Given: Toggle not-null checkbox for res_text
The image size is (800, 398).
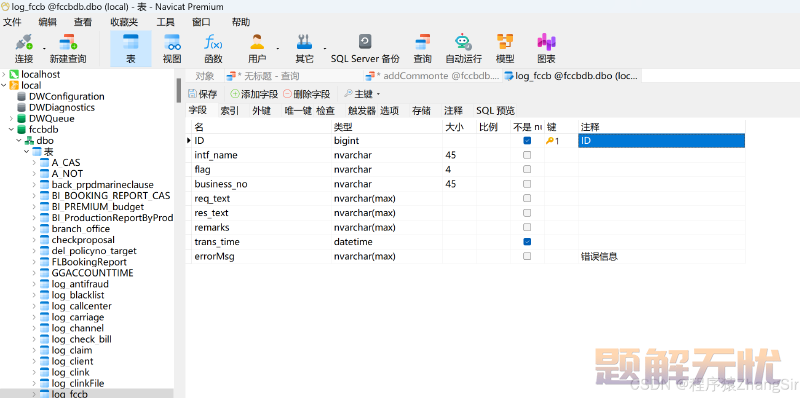Looking at the screenshot, I should tap(527, 213).
